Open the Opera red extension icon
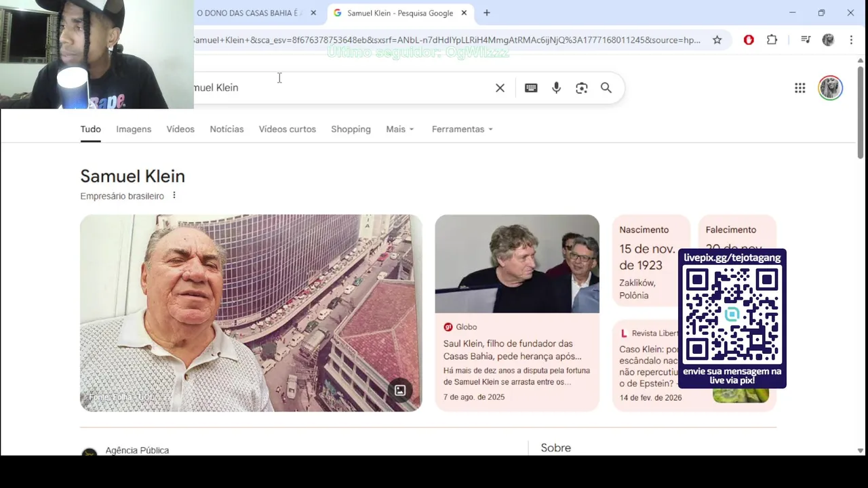868x488 pixels. [x=749, y=40]
